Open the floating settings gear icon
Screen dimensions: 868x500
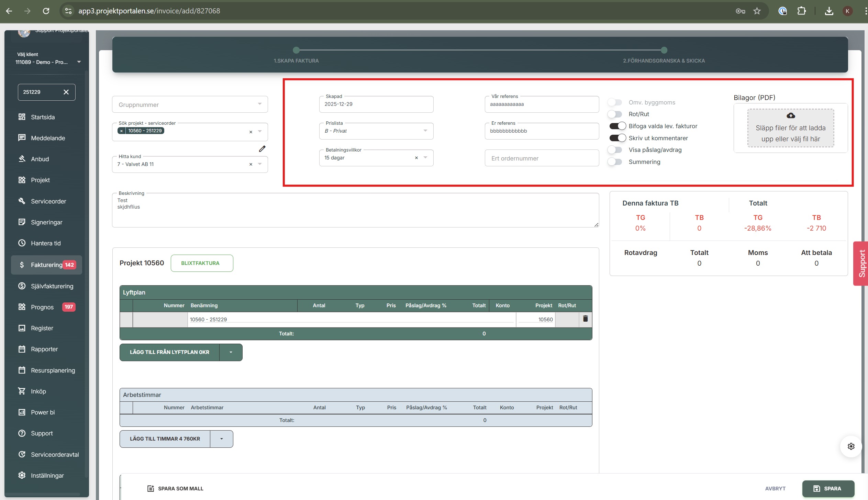click(x=851, y=446)
